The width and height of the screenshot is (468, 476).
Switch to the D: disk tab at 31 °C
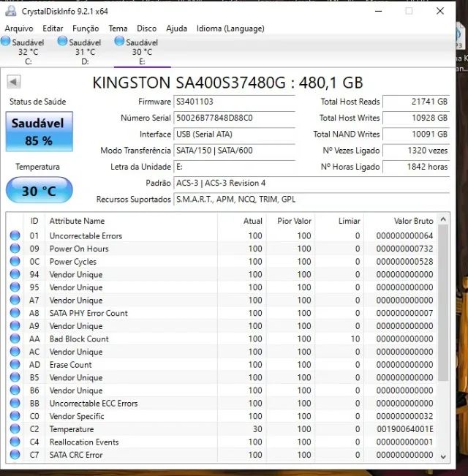pos(85,52)
